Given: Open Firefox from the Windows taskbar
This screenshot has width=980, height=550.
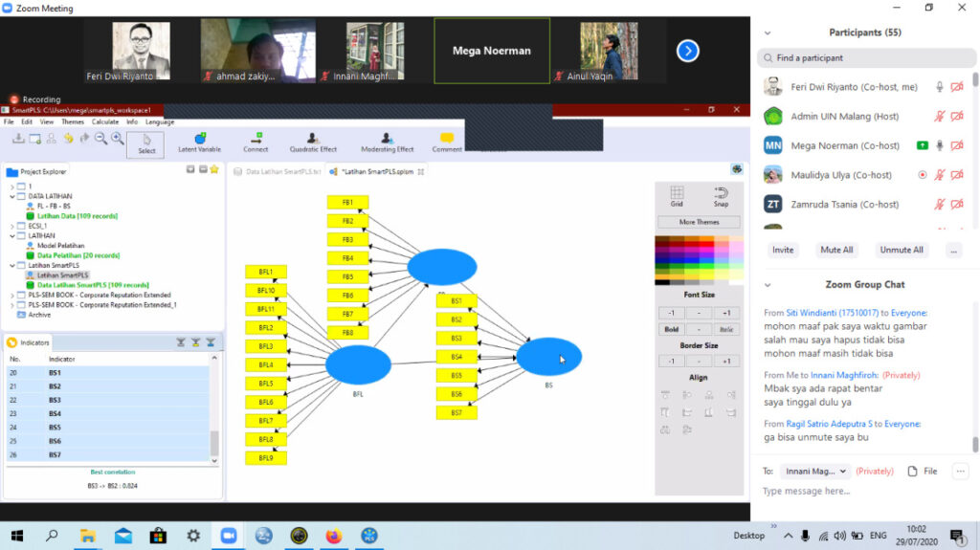Looking at the screenshot, I should pyautogui.click(x=334, y=536).
